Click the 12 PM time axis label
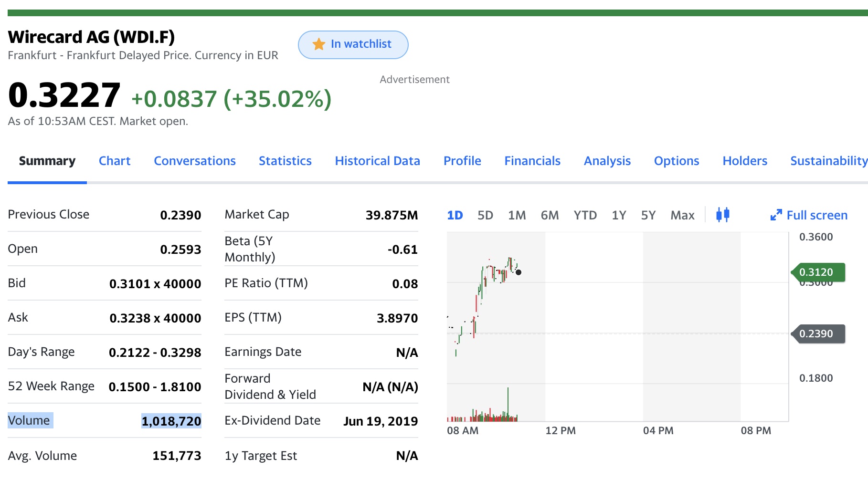Screen dimensions: 868x479 561,431
